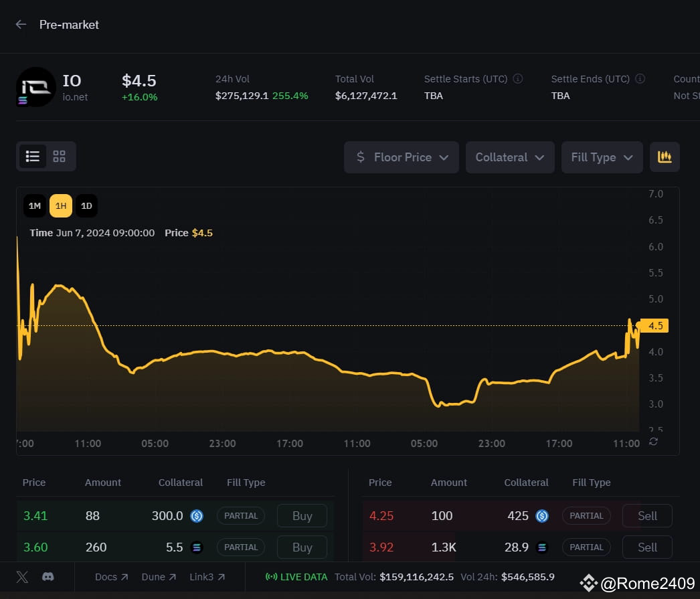Viewport: 700px width, 599px height.
Task: Open the X (Twitter) footer icon
Action: point(22,577)
